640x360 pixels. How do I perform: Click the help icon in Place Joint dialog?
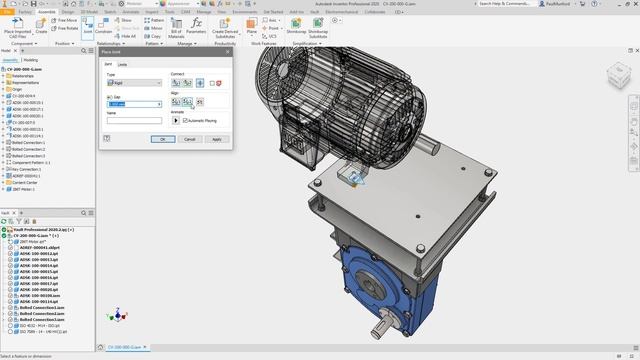(107, 139)
